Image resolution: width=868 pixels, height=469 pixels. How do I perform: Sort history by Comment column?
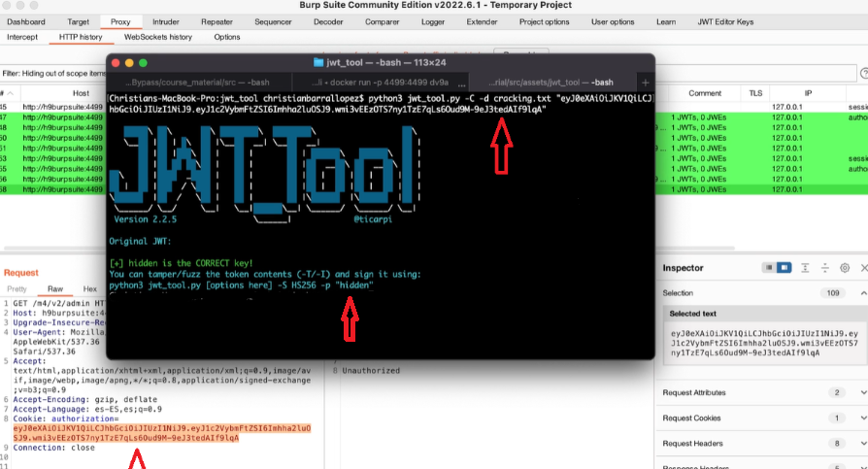pyautogui.click(x=705, y=93)
